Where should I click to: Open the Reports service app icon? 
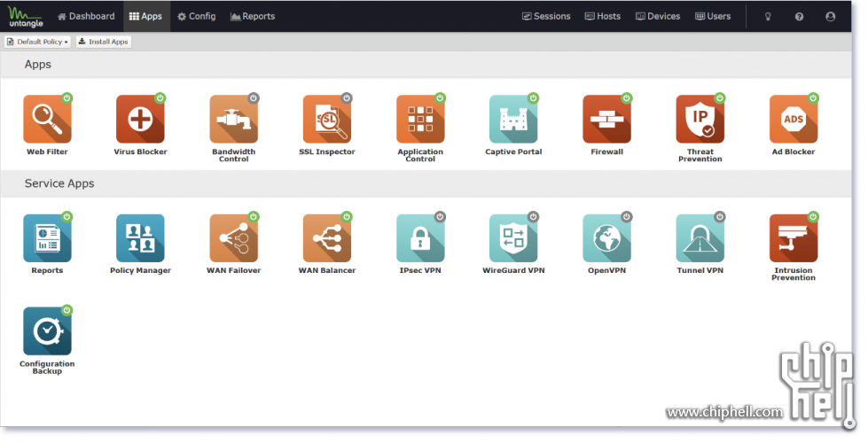pyautogui.click(x=47, y=238)
